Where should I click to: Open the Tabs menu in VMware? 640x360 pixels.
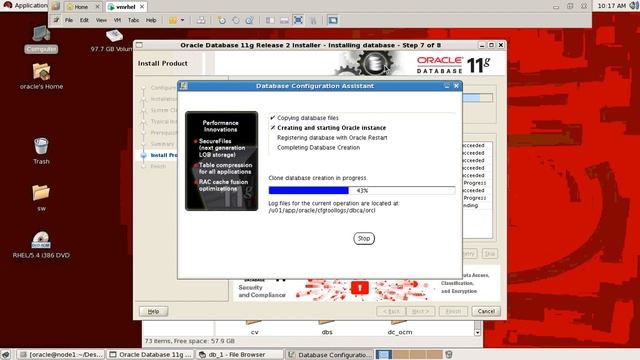pyautogui.click(x=133, y=20)
